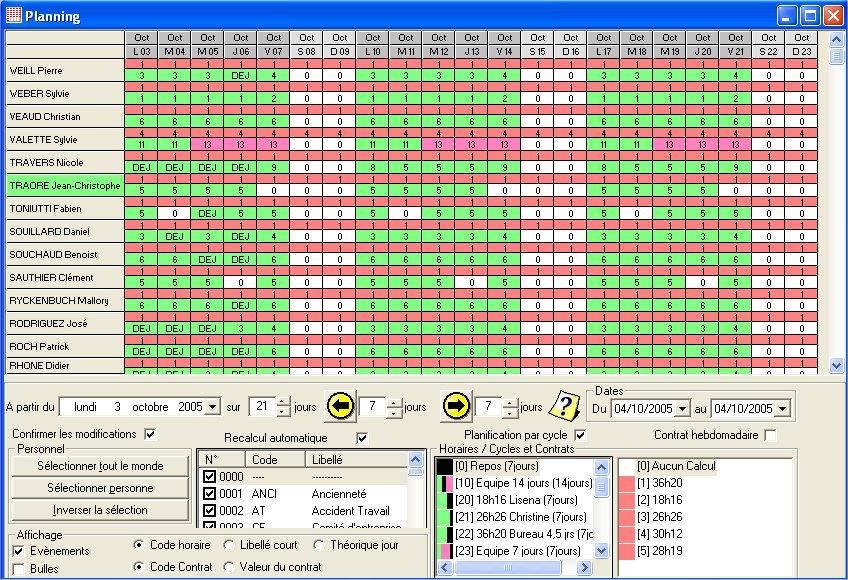Enable the Bulles checkbox

18,569
